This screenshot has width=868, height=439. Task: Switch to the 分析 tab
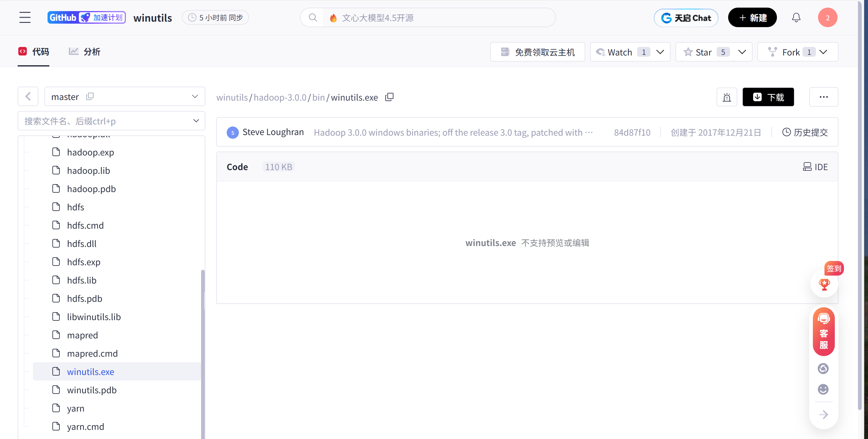pyautogui.click(x=84, y=52)
